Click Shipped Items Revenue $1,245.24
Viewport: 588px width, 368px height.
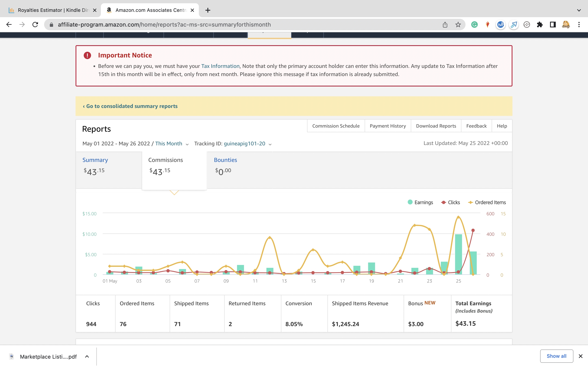(x=345, y=324)
